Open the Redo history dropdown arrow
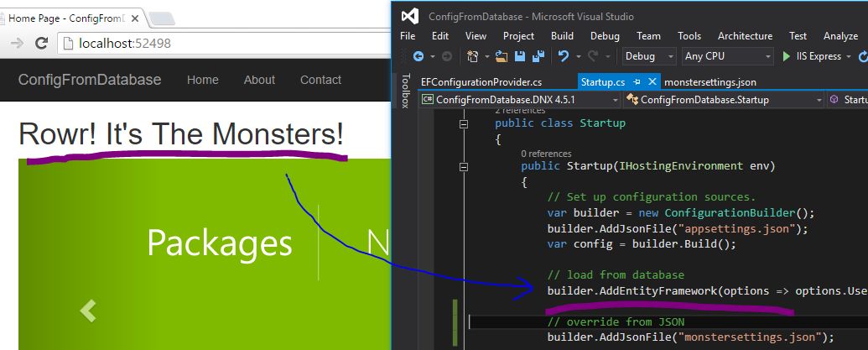The image size is (868, 350). 608,56
